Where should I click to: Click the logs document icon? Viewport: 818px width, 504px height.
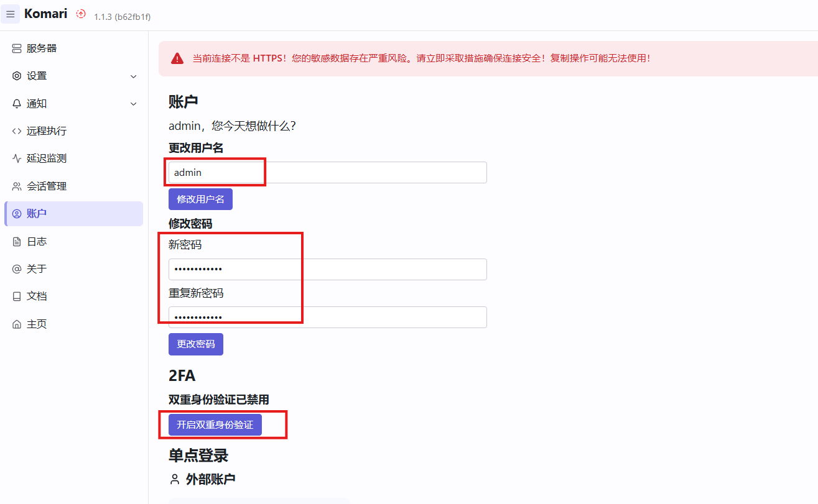[x=17, y=242]
